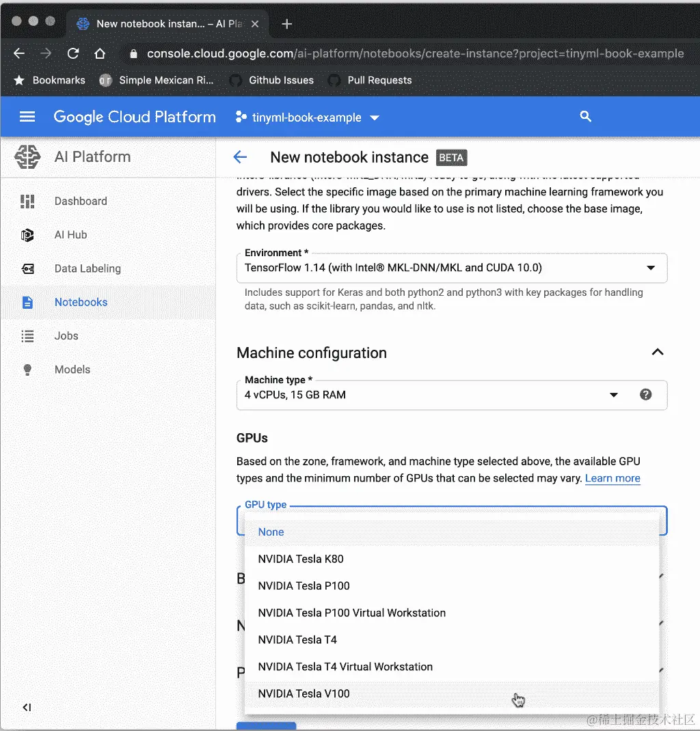Screen dimensions: 700x731
Task: Click the Jobs list icon
Action: click(27, 335)
